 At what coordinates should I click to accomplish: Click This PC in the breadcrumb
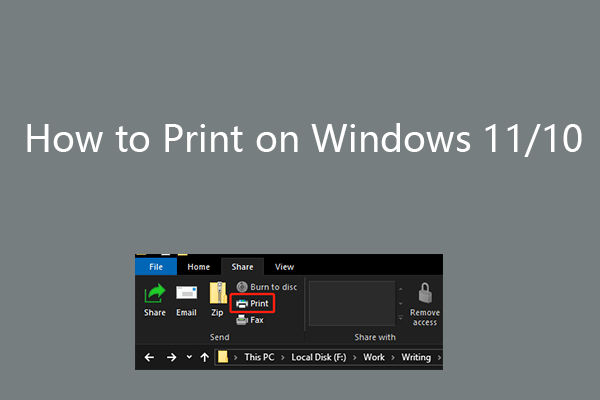(x=259, y=357)
